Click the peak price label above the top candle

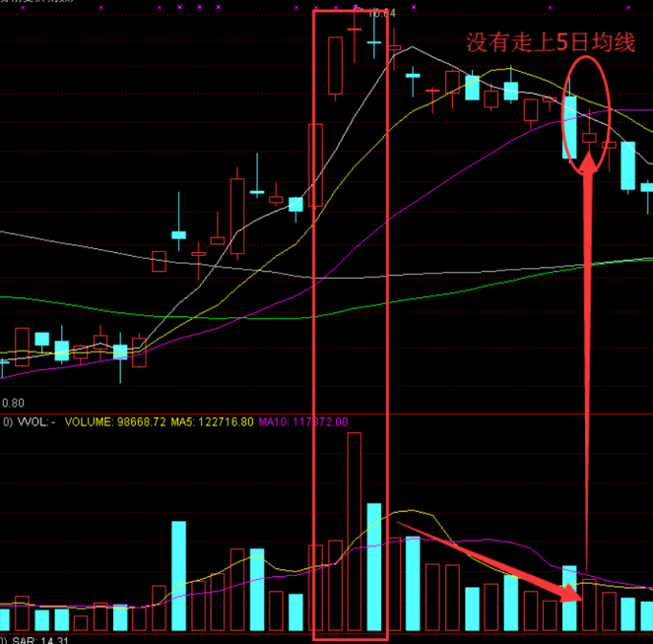[x=381, y=14]
